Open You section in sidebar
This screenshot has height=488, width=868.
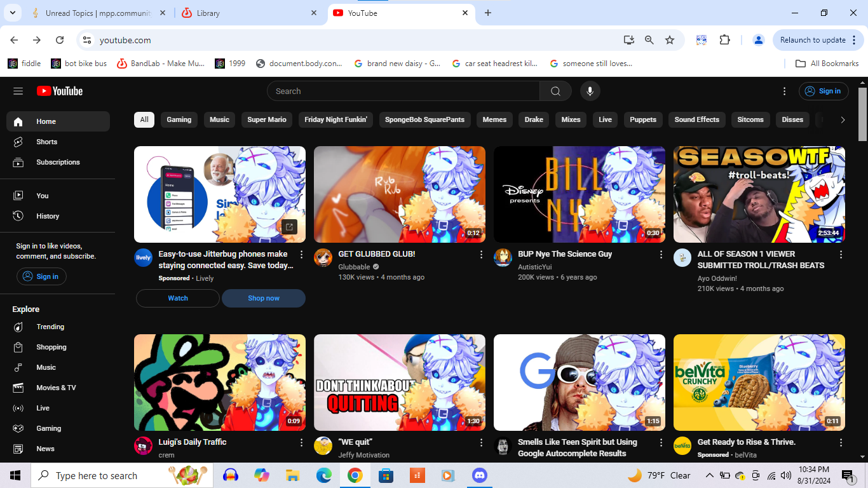(x=58, y=196)
